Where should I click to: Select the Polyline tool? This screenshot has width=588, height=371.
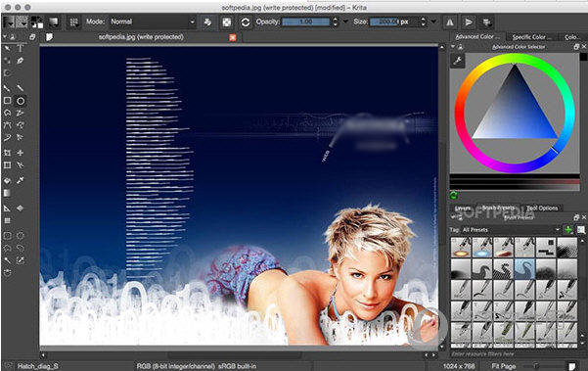[21, 113]
